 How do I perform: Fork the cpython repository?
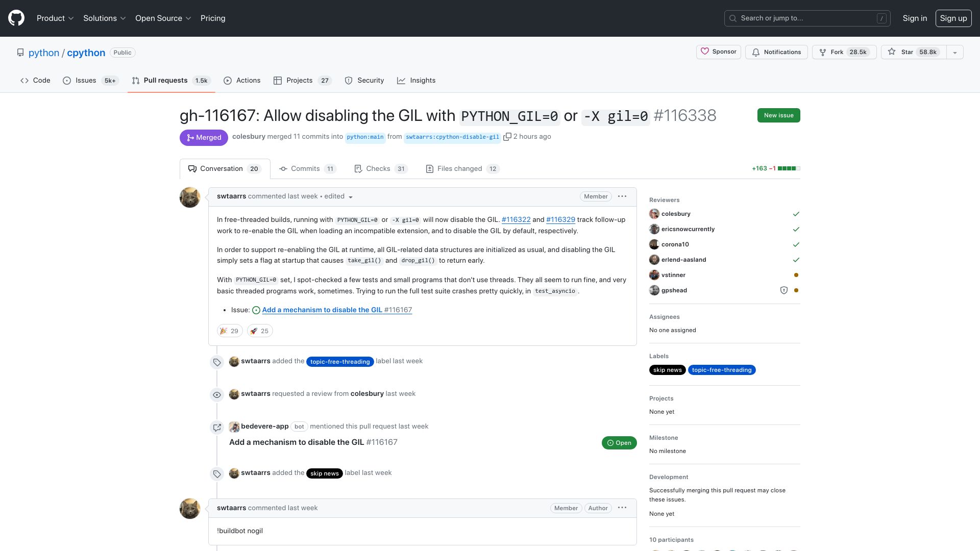[x=844, y=52]
